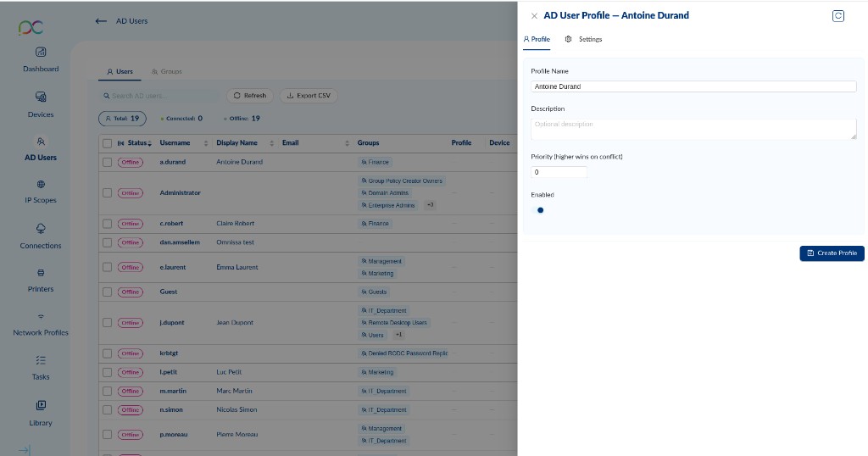Click the Guests group tag
This screenshot has height=456, width=868.
tap(374, 292)
